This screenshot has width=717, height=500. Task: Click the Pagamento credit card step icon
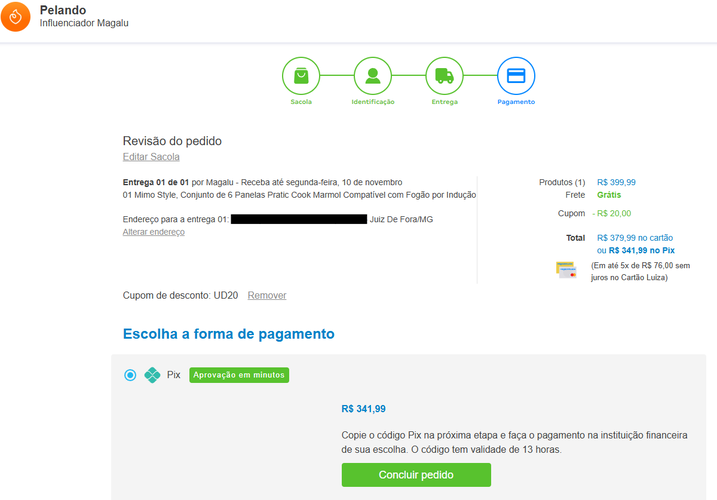516,76
